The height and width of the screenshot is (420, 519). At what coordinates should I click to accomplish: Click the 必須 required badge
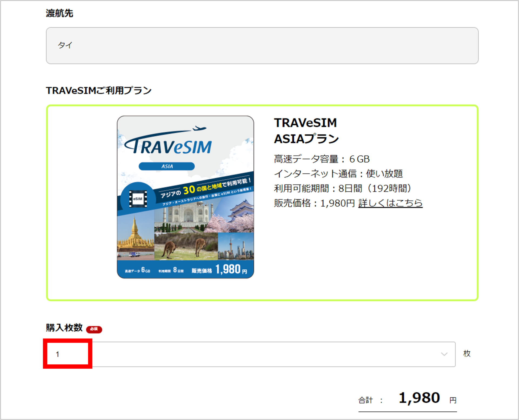click(x=94, y=330)
